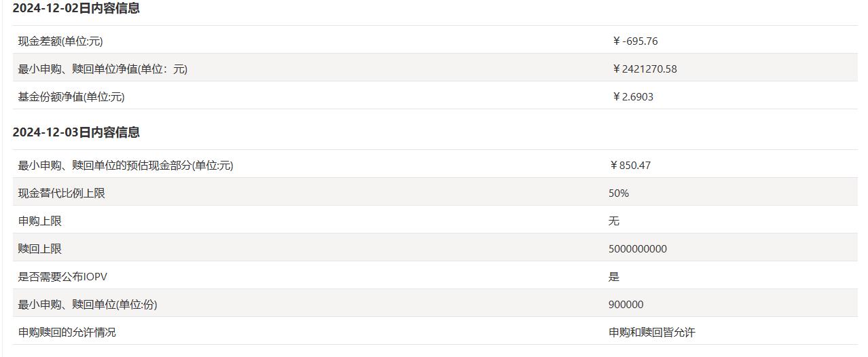Click the ￥2.6903 net value
Viewport: 868px width, 357px height.
(632, 97)
